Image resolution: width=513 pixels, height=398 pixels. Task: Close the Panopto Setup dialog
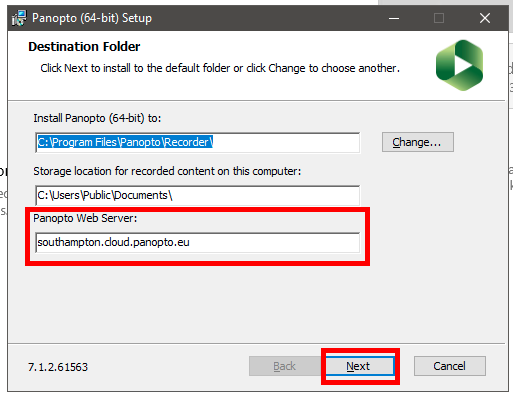pos(485,18)
